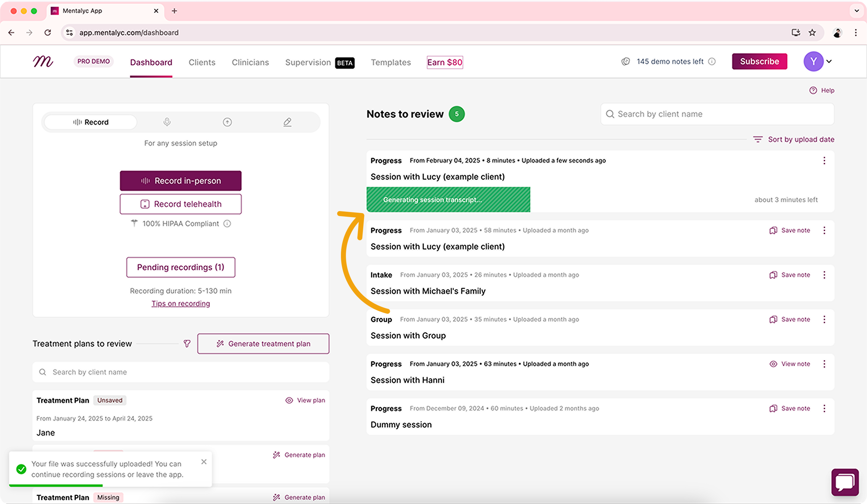Viewport: 867px width, 504px height.
Task: Open the Supervision BETA tab
Action: (320, 62)
